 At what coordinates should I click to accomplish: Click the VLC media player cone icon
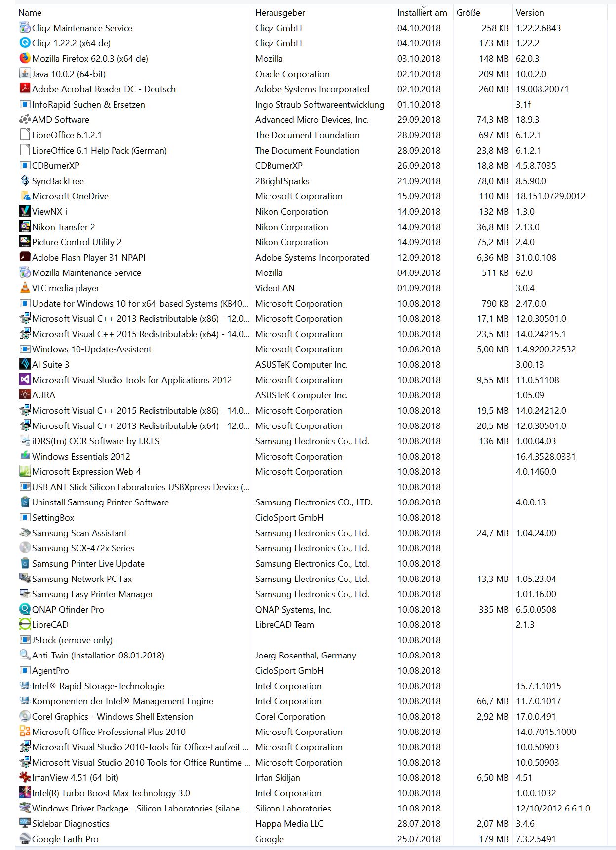pyautogui.click(x=25, y=288)
